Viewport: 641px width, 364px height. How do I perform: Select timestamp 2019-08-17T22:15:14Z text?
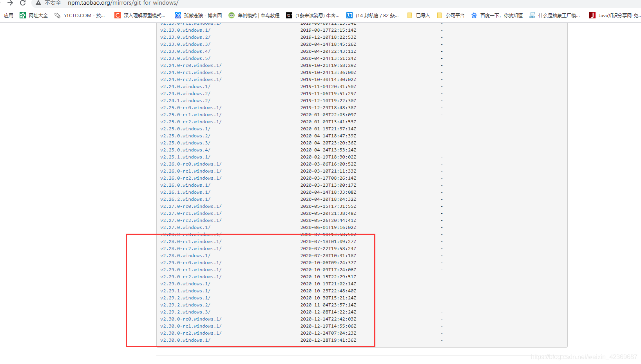[x=328, y=30]
